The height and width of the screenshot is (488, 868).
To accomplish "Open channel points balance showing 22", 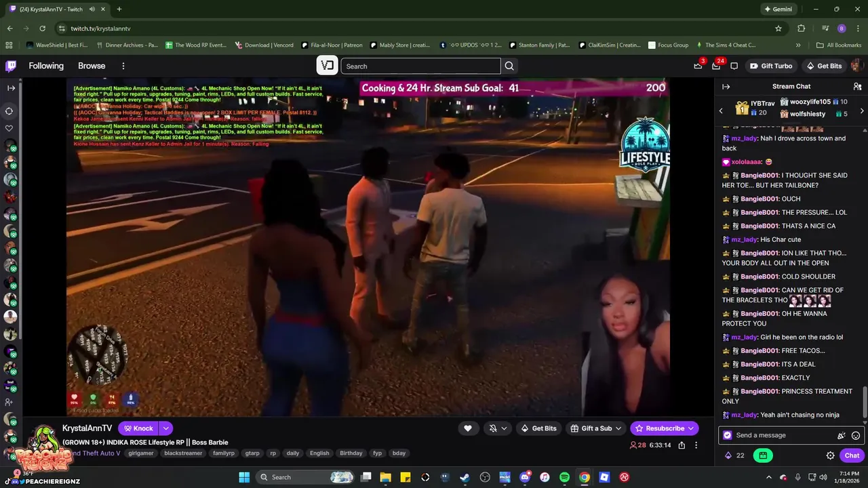I will point(734,455).
